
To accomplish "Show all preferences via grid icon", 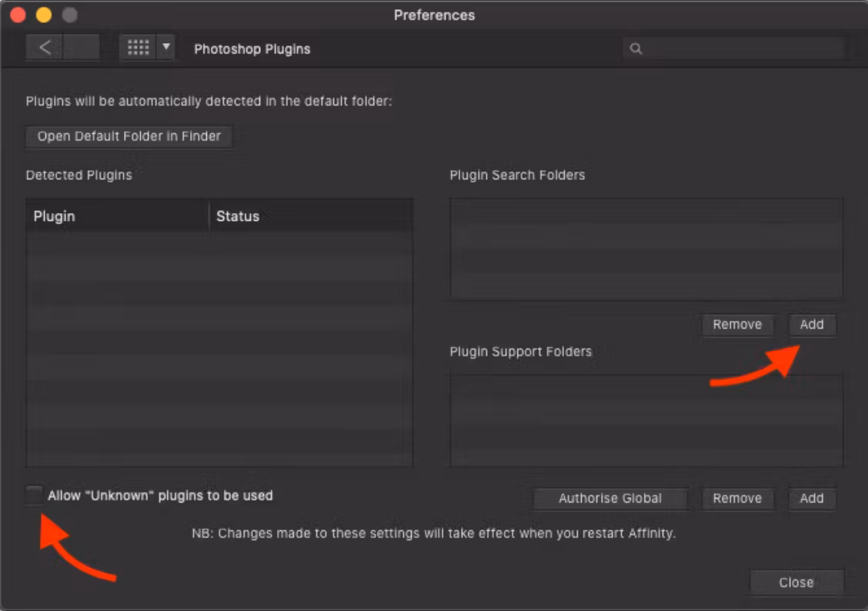I will [138, 48].
